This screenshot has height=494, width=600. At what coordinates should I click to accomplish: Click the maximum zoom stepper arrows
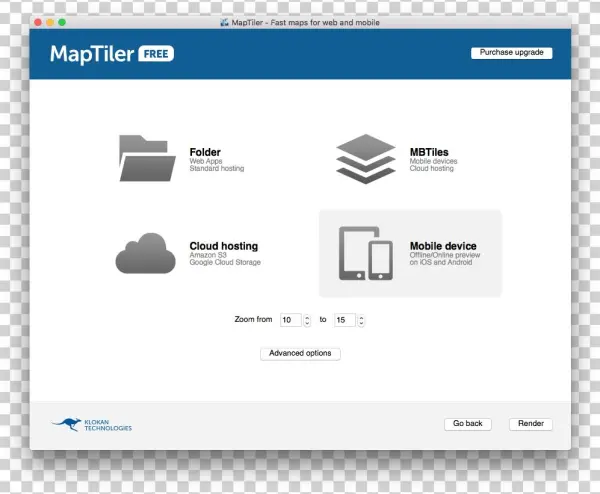[x=361, y=320]
